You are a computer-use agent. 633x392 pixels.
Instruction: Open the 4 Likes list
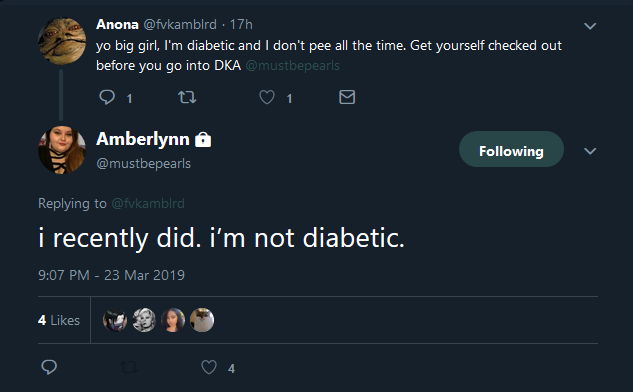click(x=59, y=320)
